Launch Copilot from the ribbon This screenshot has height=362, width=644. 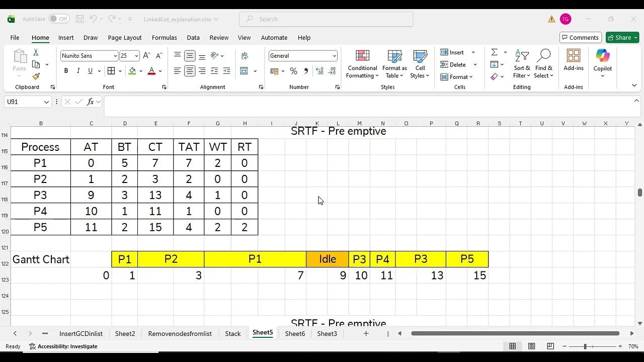point(602,64)
